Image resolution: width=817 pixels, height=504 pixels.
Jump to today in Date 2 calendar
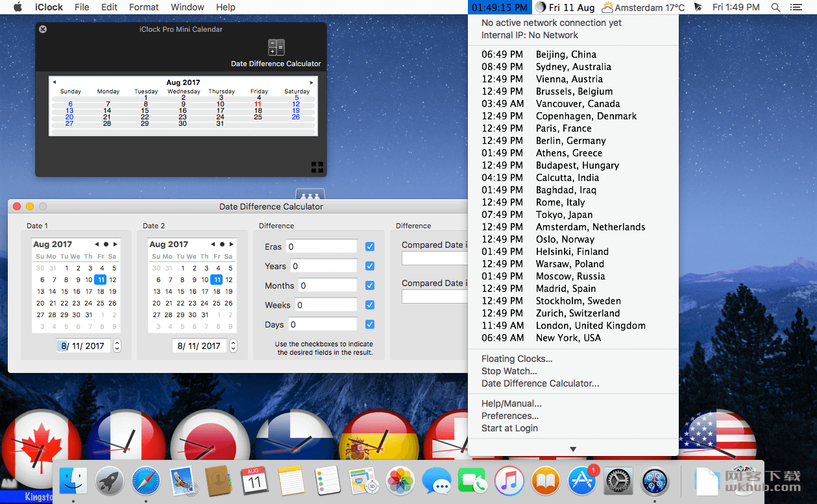click(222, 245)
